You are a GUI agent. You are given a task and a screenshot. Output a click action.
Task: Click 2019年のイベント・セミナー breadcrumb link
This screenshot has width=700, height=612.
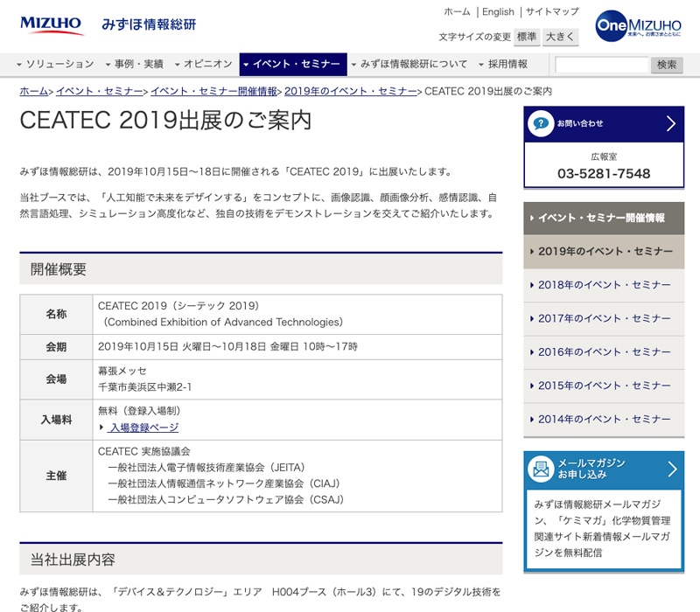(x=351, y=91)
